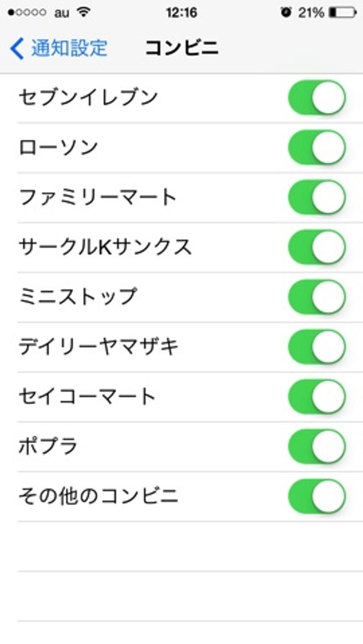
Task: Disable セブンイレブン notifications toggle
Action: click(316, 98)
